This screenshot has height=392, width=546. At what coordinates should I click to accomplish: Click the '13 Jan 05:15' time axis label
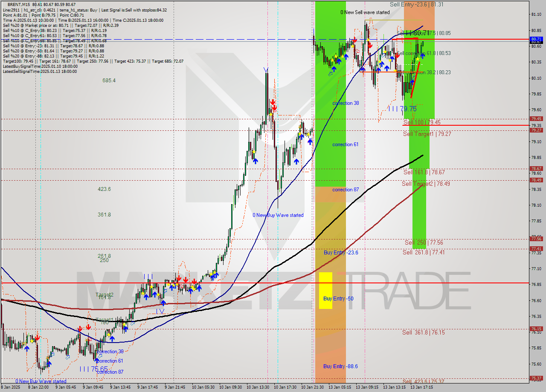(x=339, y=387)
